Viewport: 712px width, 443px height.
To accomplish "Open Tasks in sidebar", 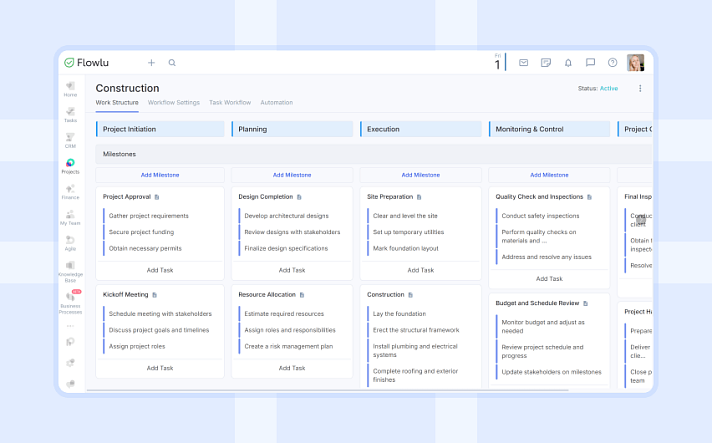I will pyautogui.click(x=70, y=115).
